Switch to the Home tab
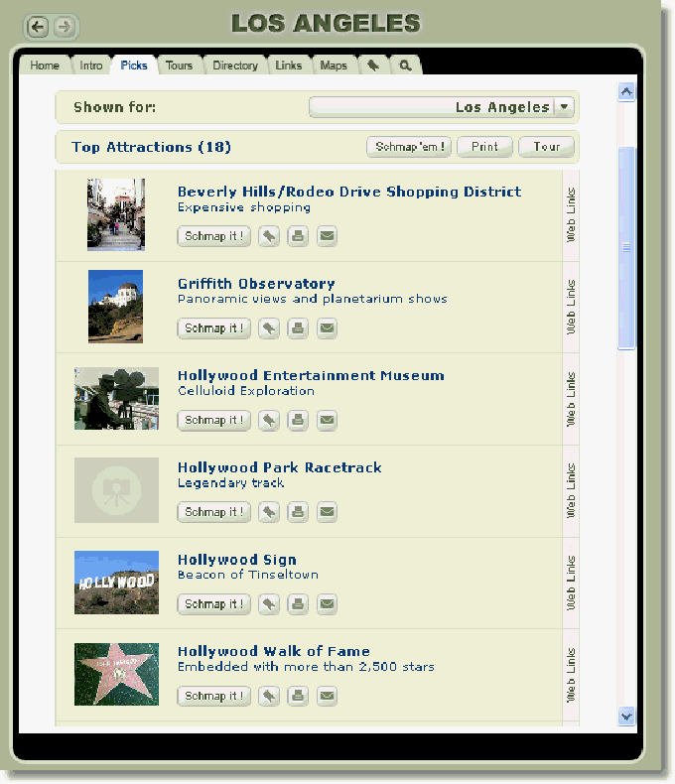 pos(45,65)
